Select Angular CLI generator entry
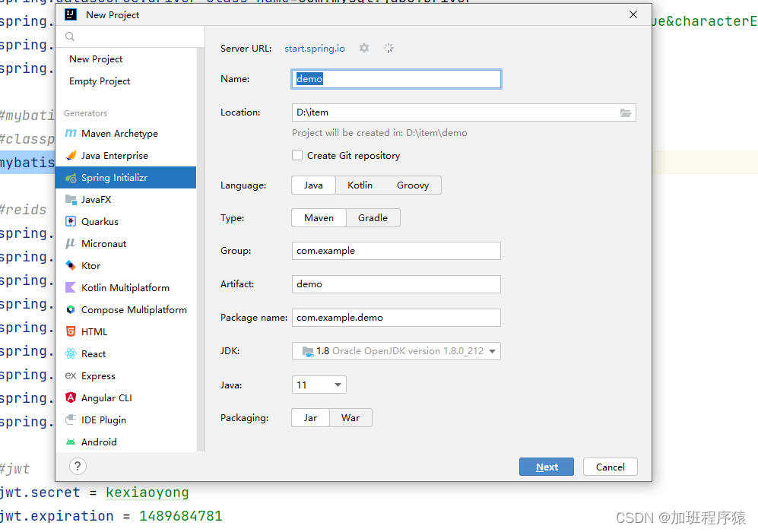The height and width of the screenshot is (532, 758). (x=125, y=397)
